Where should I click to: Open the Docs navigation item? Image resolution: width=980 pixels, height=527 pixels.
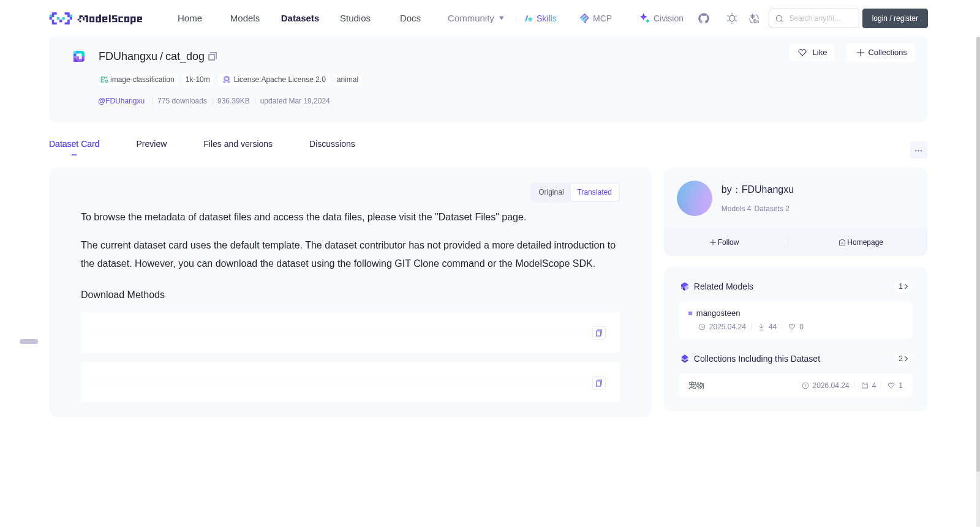410,18
